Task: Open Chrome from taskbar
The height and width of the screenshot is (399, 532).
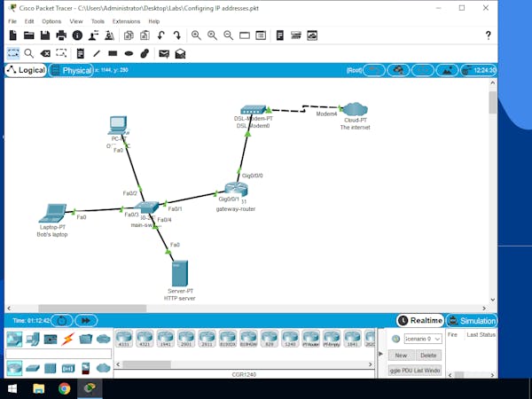Action: coord(64,388)
